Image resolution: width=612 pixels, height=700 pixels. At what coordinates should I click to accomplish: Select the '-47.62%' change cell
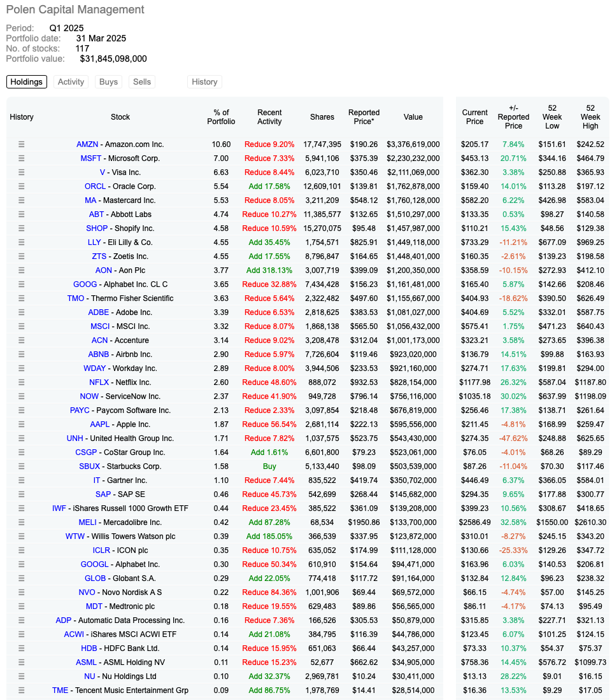(513, 438)
